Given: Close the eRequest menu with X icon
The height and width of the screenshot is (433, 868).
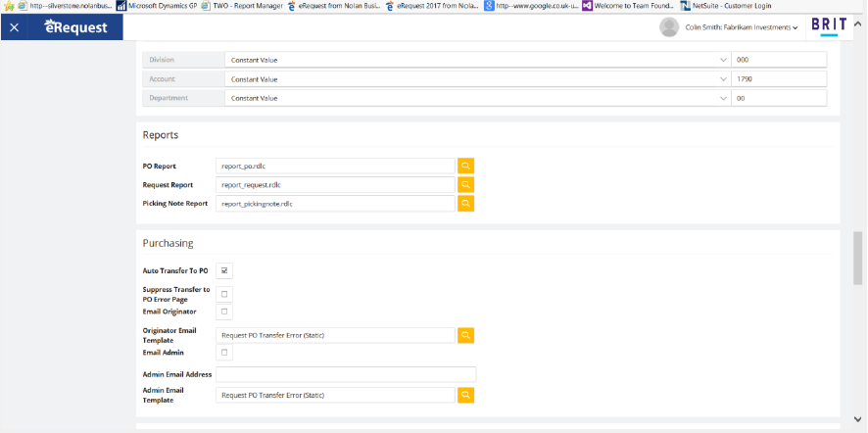Looking at the screenshot, I should pos(14,27).
